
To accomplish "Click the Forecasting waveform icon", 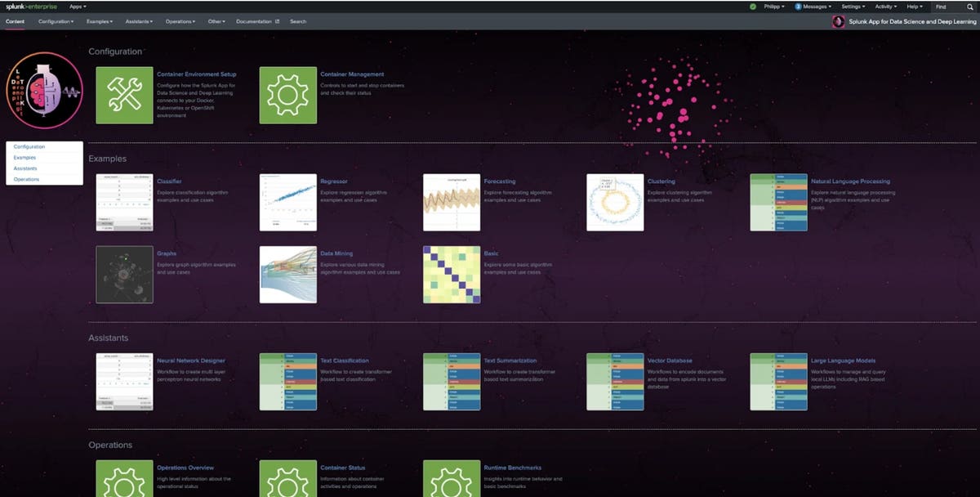I will 451,202.
